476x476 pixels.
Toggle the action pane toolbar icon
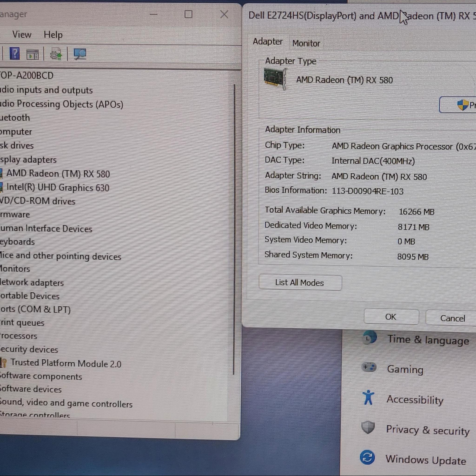coord(33,54)
